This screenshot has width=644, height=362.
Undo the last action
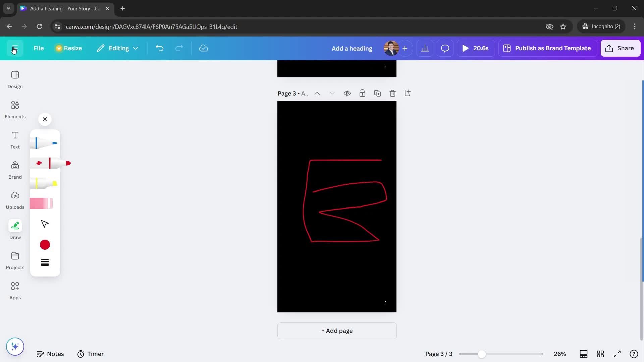click(x=160, y=48)
